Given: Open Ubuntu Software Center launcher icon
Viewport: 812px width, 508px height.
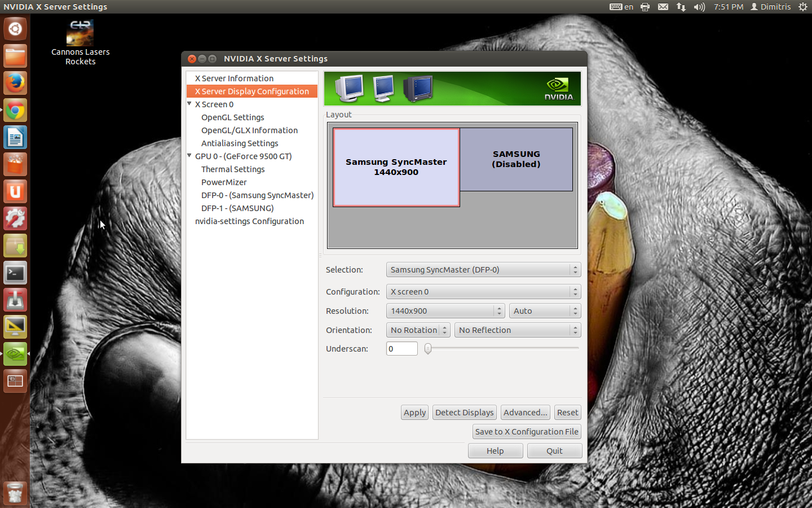Looking at the screenshot, I should (x=15, y=164).
